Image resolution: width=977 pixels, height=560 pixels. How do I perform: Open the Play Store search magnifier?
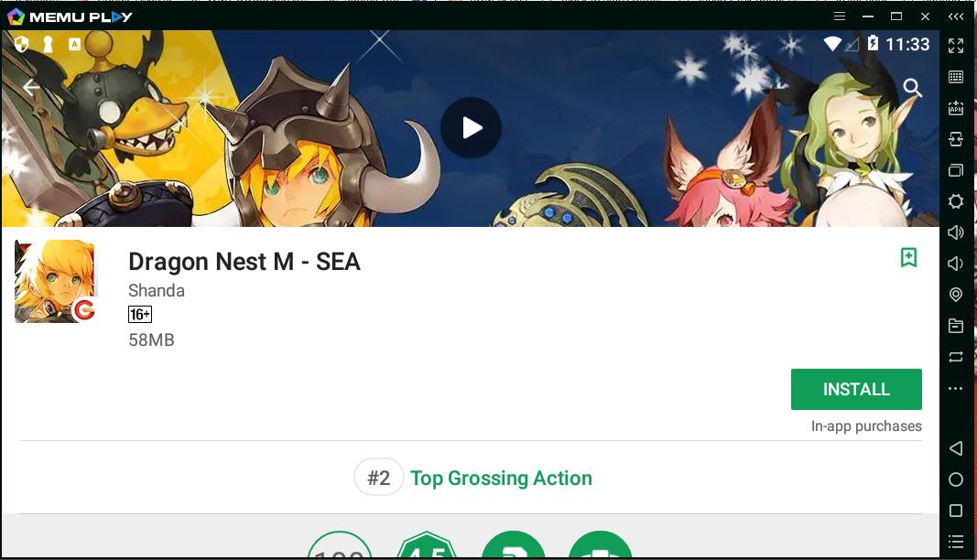pos(912,88)
